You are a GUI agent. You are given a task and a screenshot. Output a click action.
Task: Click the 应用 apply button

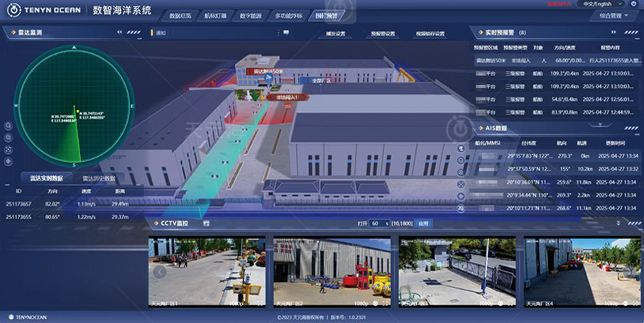coord(423,223)
